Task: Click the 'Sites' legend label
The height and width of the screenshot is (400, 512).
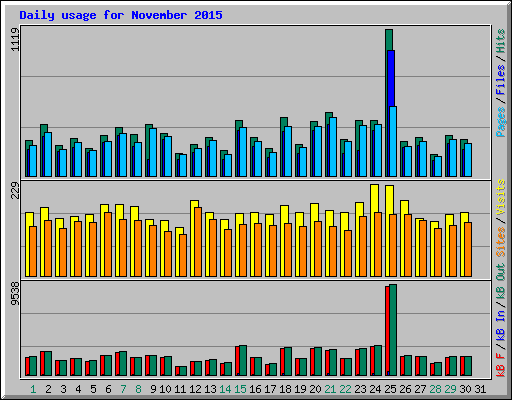Action: point(501,242)
